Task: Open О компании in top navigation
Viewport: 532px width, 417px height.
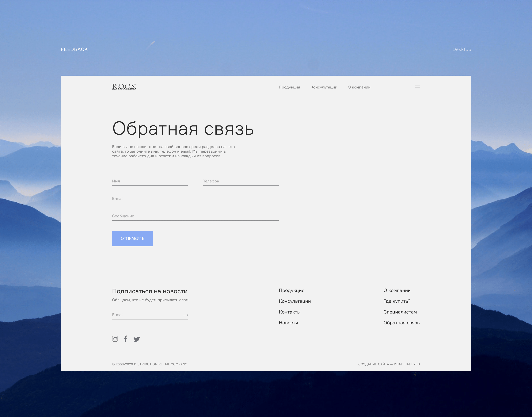Action: (359, 87)
